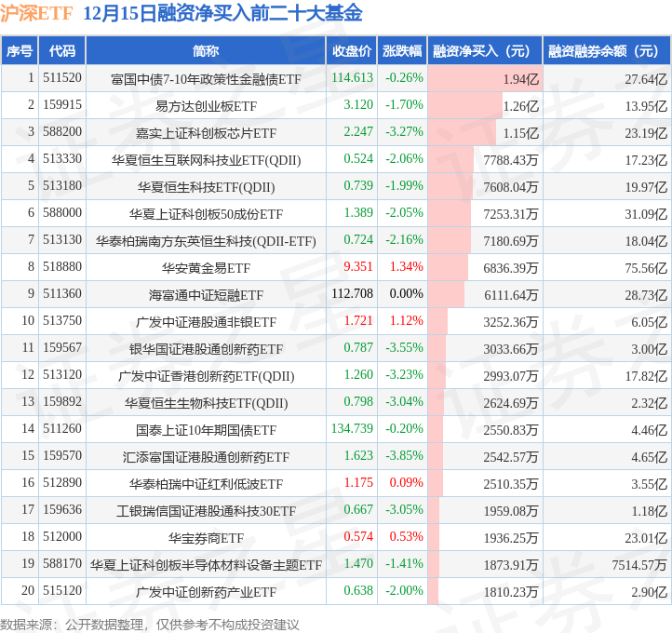
Task: Click the 融资净买入（元） column header
Action: coord(485,51)
